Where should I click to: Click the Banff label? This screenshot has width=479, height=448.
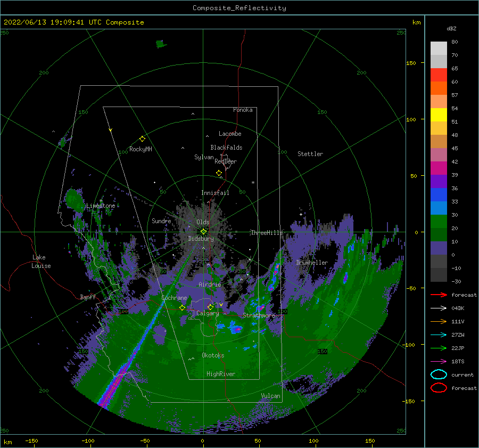(88, 297)
